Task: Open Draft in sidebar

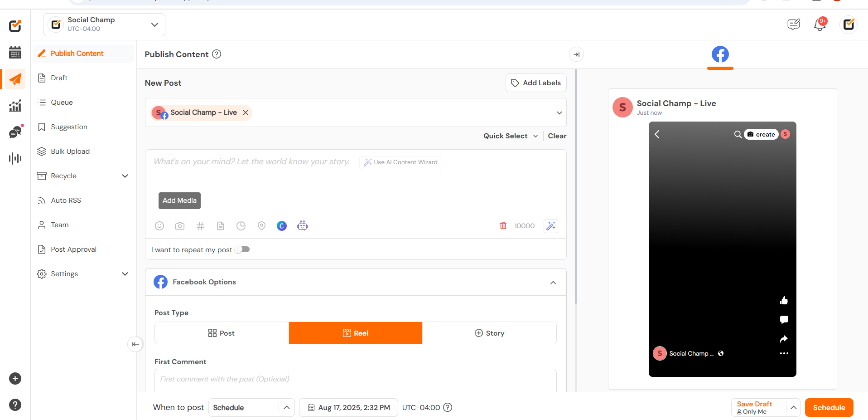Action: click(x=83, y=78)
